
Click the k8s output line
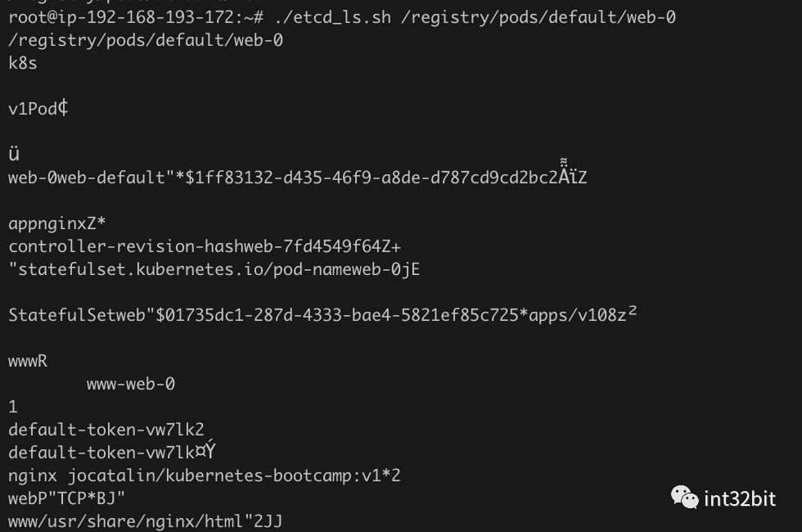(x=23, y=62)
